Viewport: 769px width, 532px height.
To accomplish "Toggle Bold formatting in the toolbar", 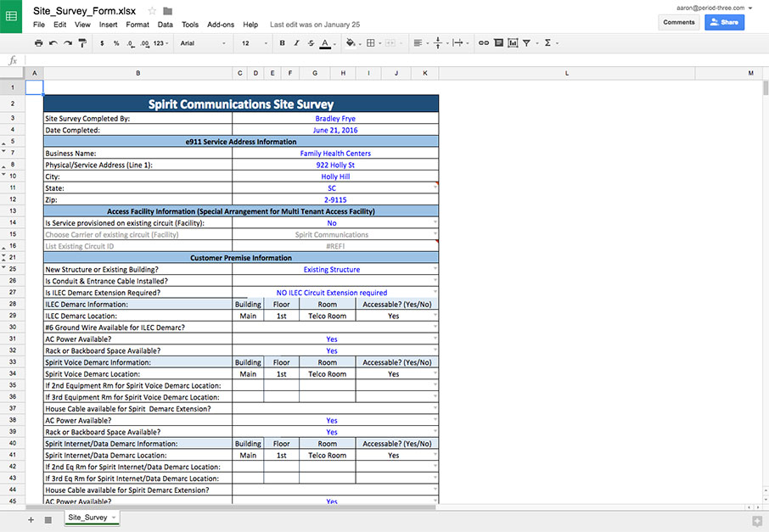I will point(282,43).
